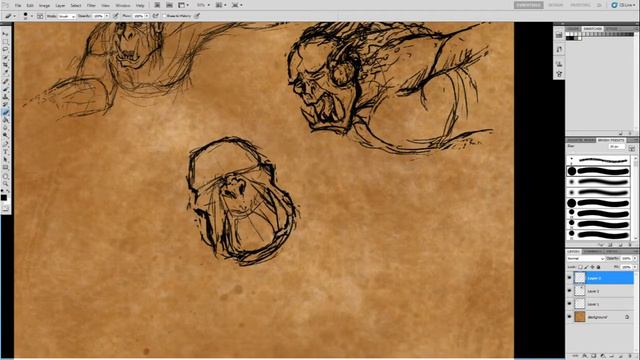The image size is (640, 360).
Task: Select Layer 2 thumbnail
Action: click(x=580, y=291)
